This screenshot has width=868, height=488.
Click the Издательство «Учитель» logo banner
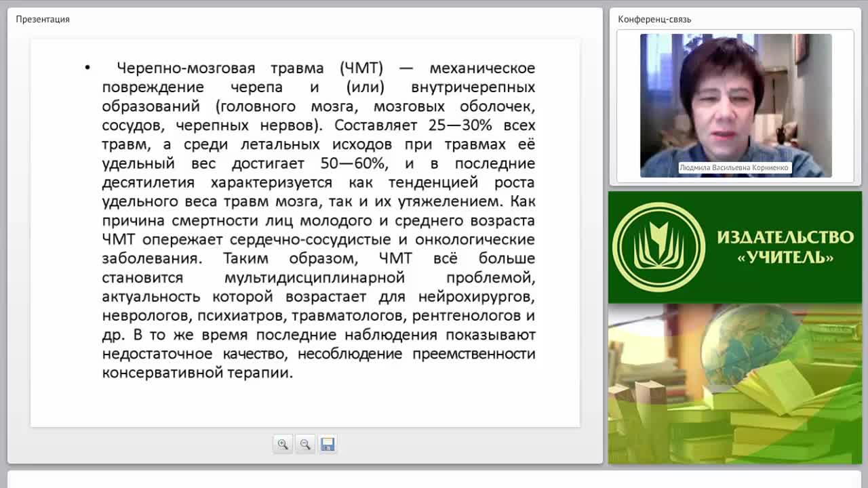point(735,247)
